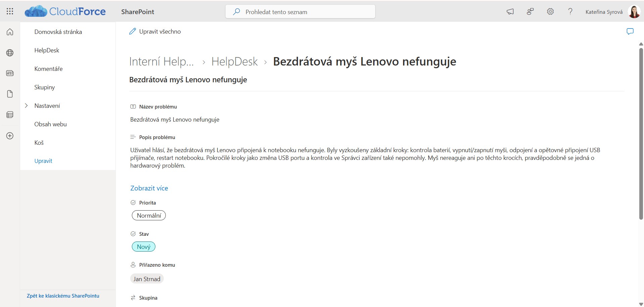The image size is (644, 307).
Task: Click Zobrazit více to expand the description
Action: pyautogui.click(x=149, y=188)
